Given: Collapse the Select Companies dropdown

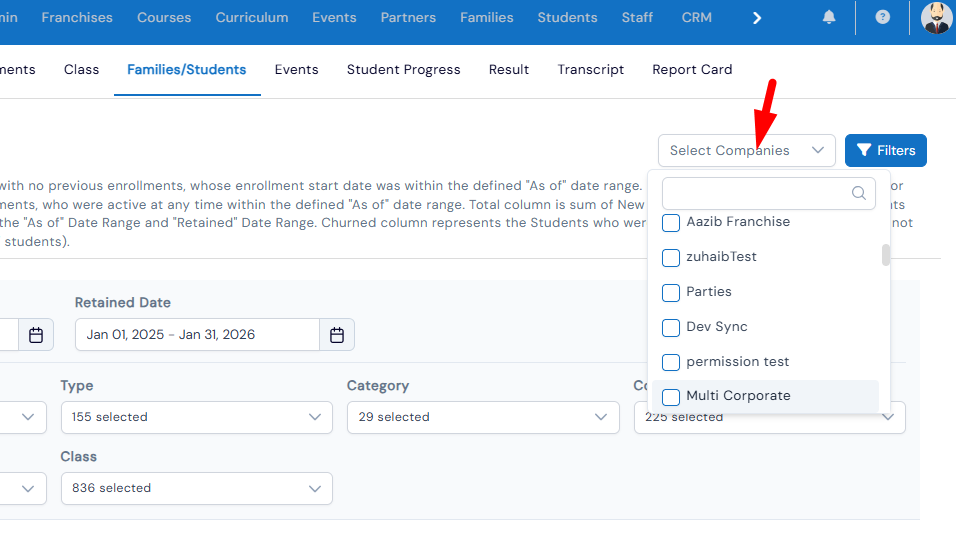Looking at the screenshot, I should [746, 151].
